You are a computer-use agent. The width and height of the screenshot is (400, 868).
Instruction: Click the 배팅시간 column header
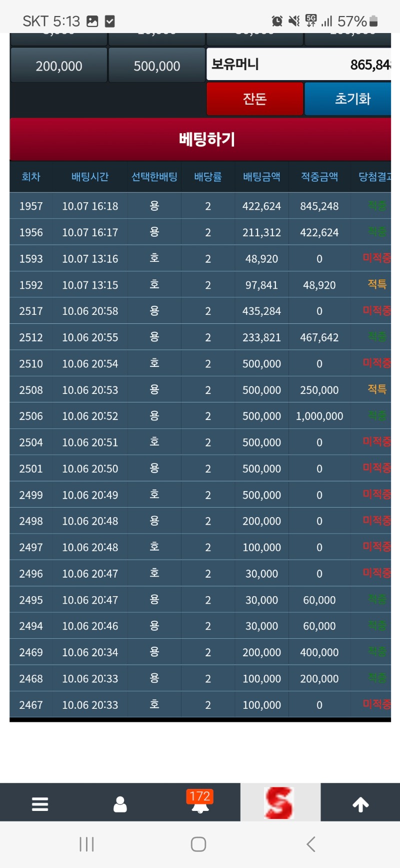(90, 177)
